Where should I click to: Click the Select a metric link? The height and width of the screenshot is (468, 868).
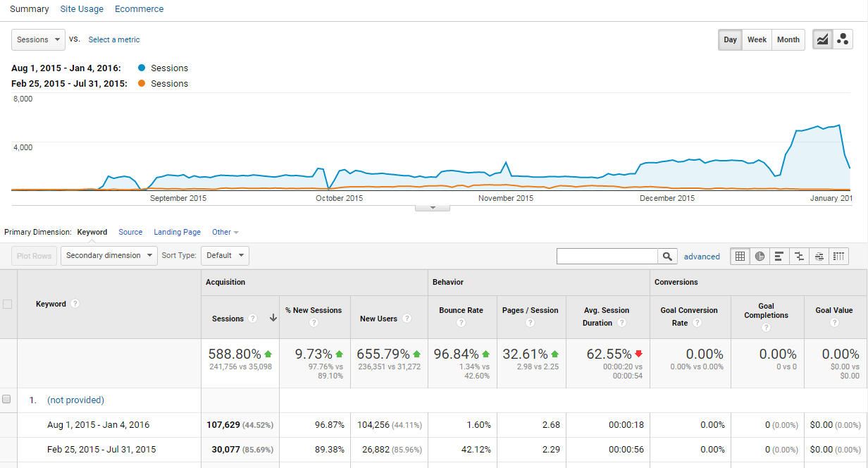114,39
